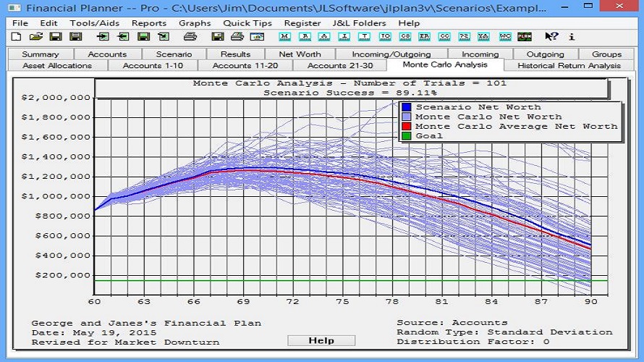Click the 'I' toolbar shortcut icon
Viewport: 644px width, 362px height.
[x=344, y=37]
